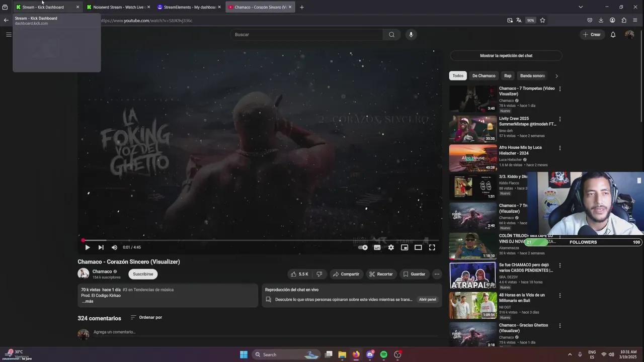Click Agrega un comentario field
This screenshot has width=644, height=362.
(265, 332)
